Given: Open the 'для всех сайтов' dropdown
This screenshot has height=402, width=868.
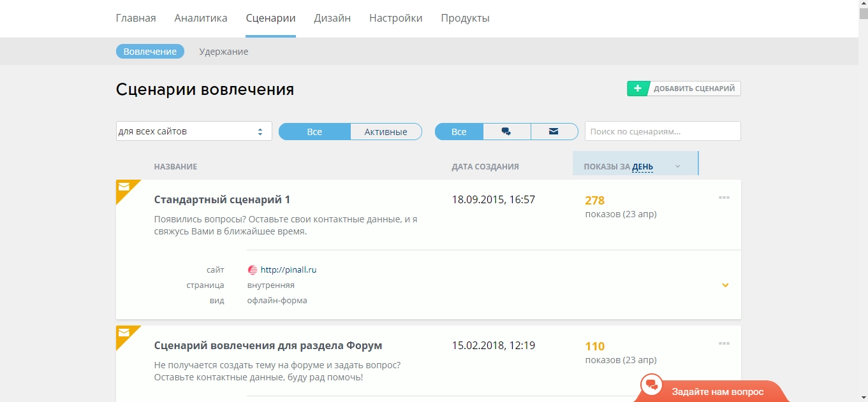Looking at the screenshot, I should pyautogui.click(x=194, y=131).
